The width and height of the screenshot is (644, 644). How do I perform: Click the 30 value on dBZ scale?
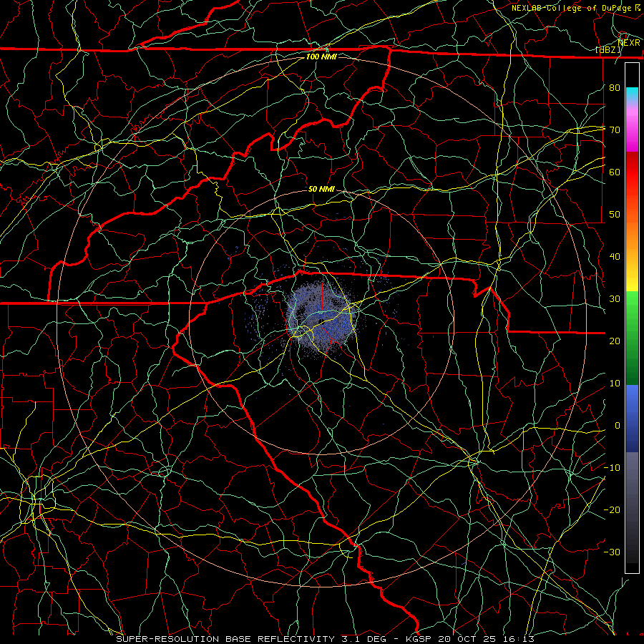tap(615, 299)
